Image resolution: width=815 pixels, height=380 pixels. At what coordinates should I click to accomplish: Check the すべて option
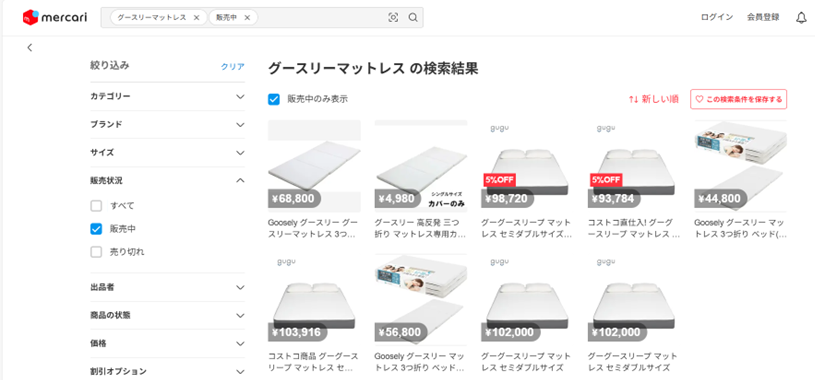pos(96,206)
